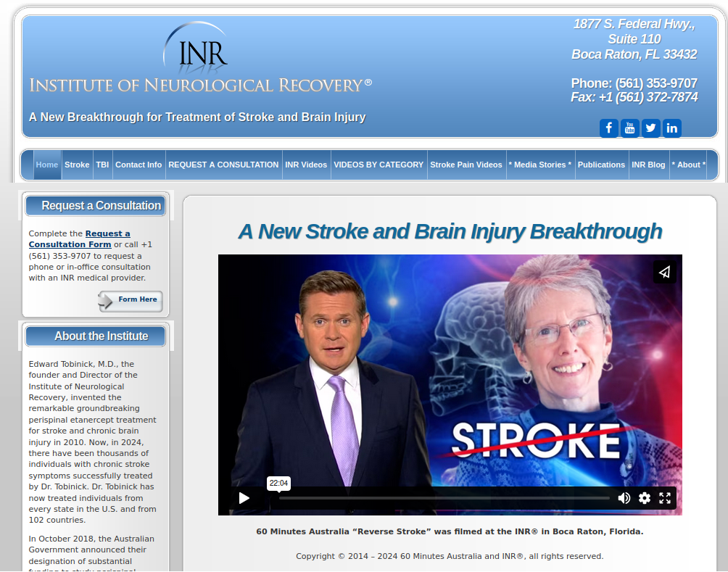Switch the video to fullscreen
Viewport: 728px width, 572px height.
[665, 498]
